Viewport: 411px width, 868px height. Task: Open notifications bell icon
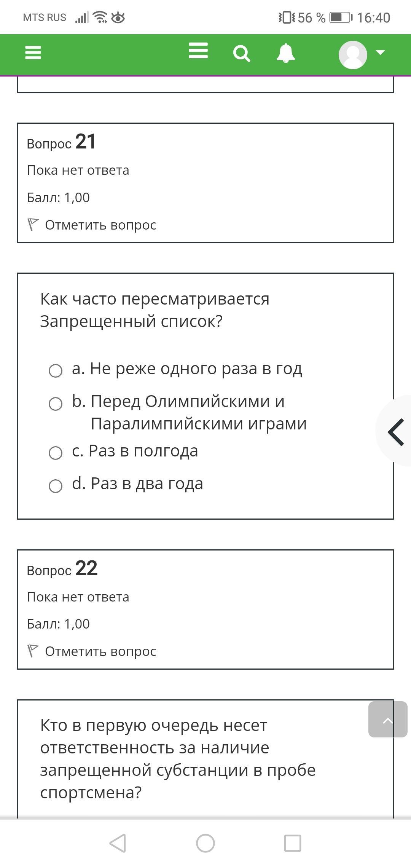286,53
